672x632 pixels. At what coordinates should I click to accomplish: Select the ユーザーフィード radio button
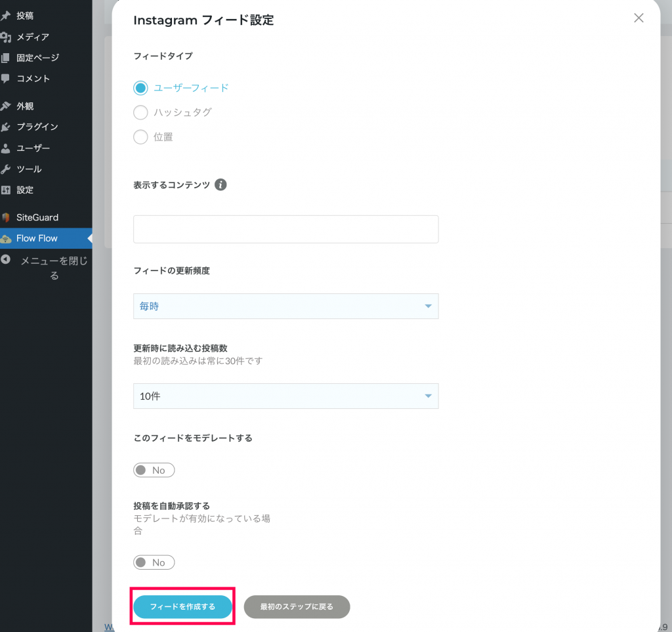click(140, 88)
